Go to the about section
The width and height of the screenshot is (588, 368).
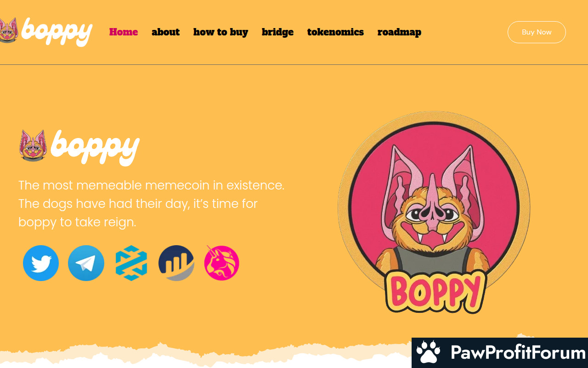(x=165, y=32)
